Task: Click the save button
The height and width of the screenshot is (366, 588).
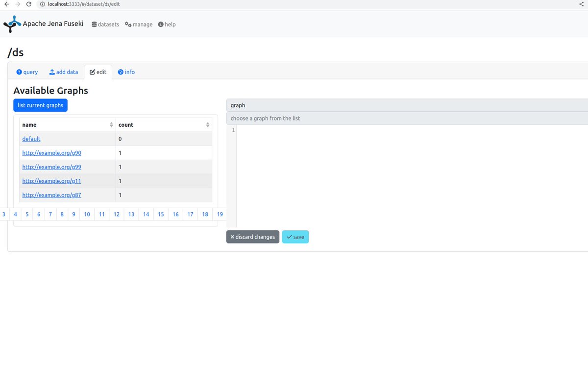Action: pos(295,237)
